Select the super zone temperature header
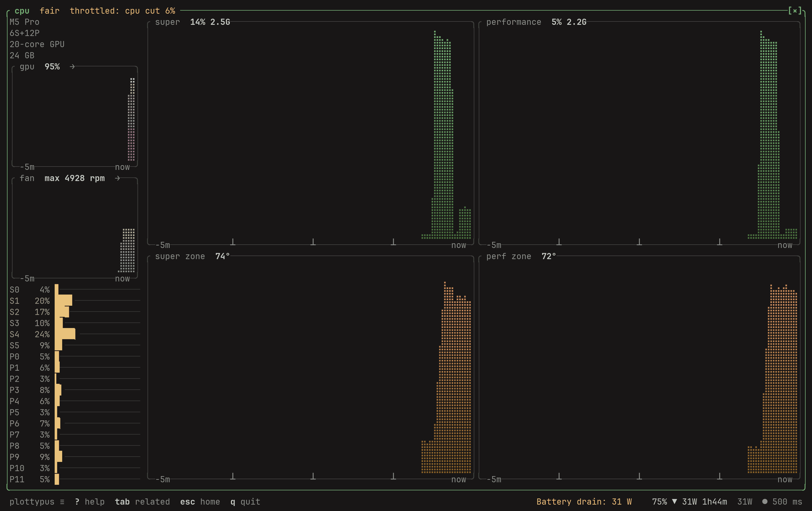This screenshot has height=511, width=812. tap(192, 256)
